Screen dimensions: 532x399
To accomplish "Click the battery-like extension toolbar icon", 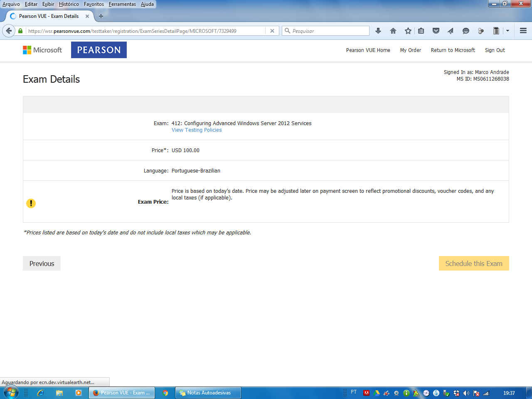I will click(x=496, y=31).
